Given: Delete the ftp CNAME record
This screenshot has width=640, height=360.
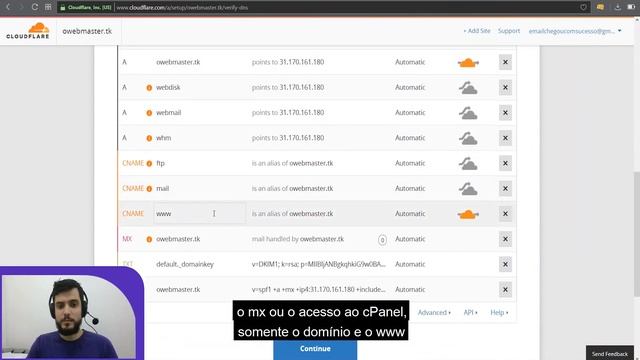Looking at the screenshot, I should tap(505, 163).
